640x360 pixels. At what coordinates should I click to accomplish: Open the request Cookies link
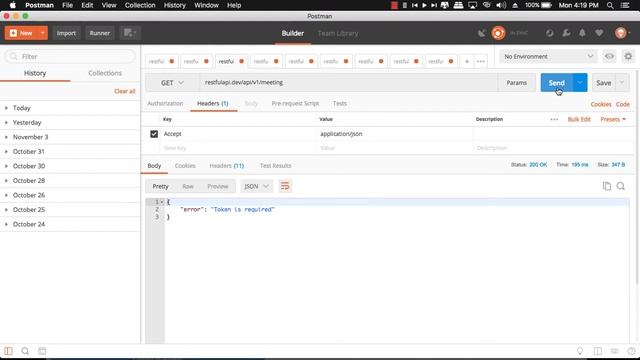pyautogui.click(x=601, y=104)
